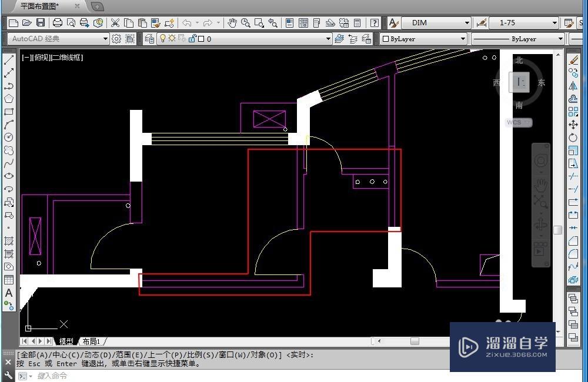Select the Pan hand tool
The height and width of the screenshot is (382, 588).
coord(232,24)
